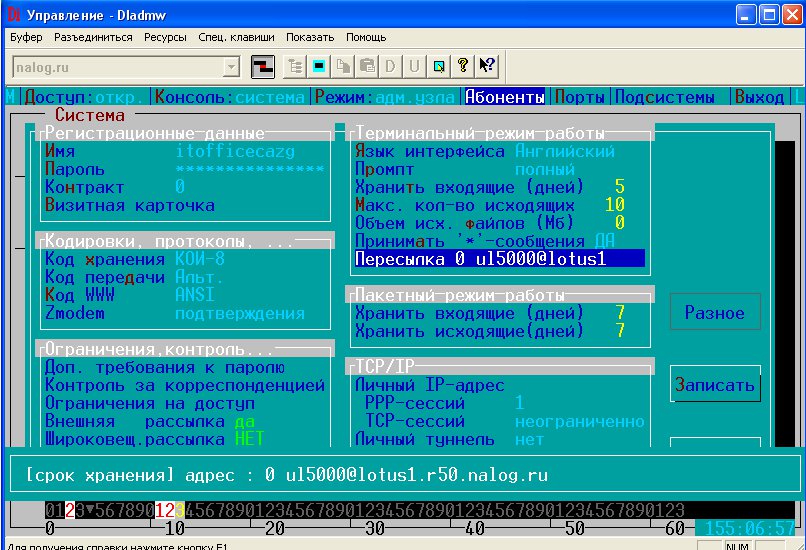Click the cyan screen toolbar icon
806x550 pixels.
click(x=319, y=66)
